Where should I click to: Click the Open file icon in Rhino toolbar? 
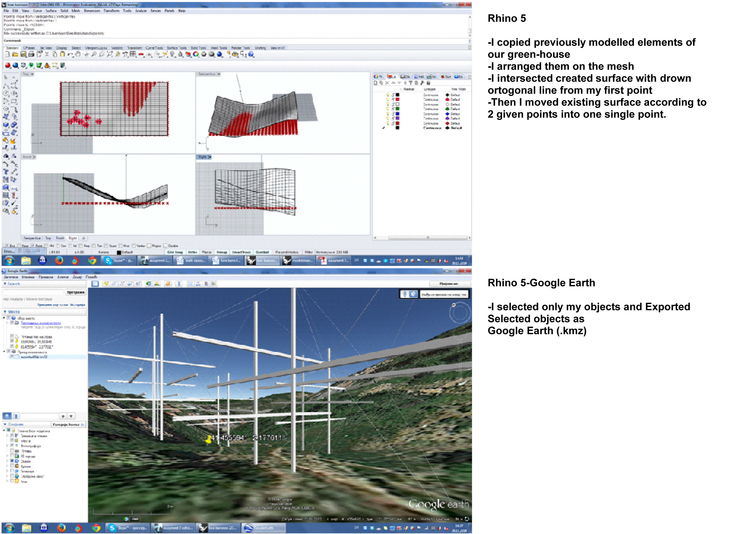[x=15, y=55]
